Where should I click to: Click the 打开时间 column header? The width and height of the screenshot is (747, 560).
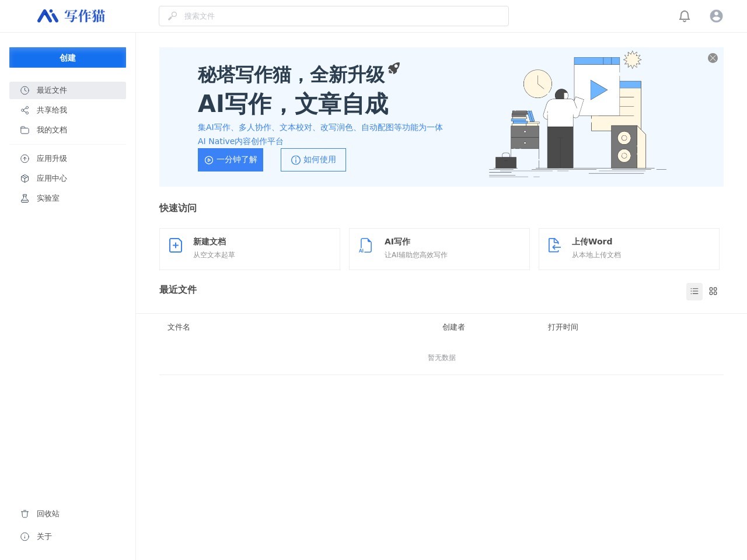click(563, 327)
